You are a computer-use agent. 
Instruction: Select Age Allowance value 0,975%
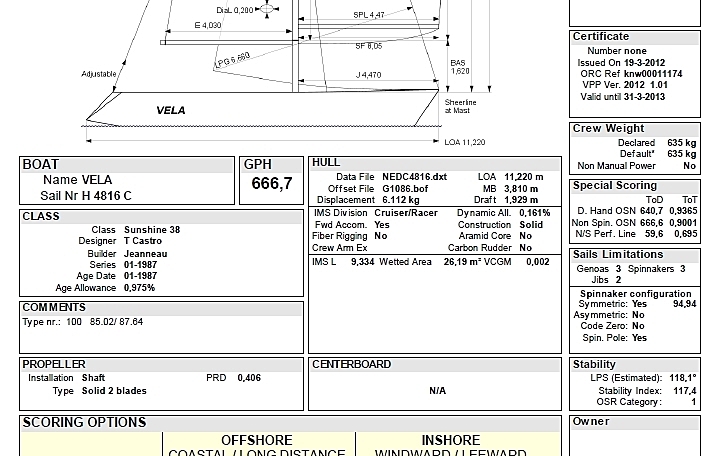coord(139,288)
